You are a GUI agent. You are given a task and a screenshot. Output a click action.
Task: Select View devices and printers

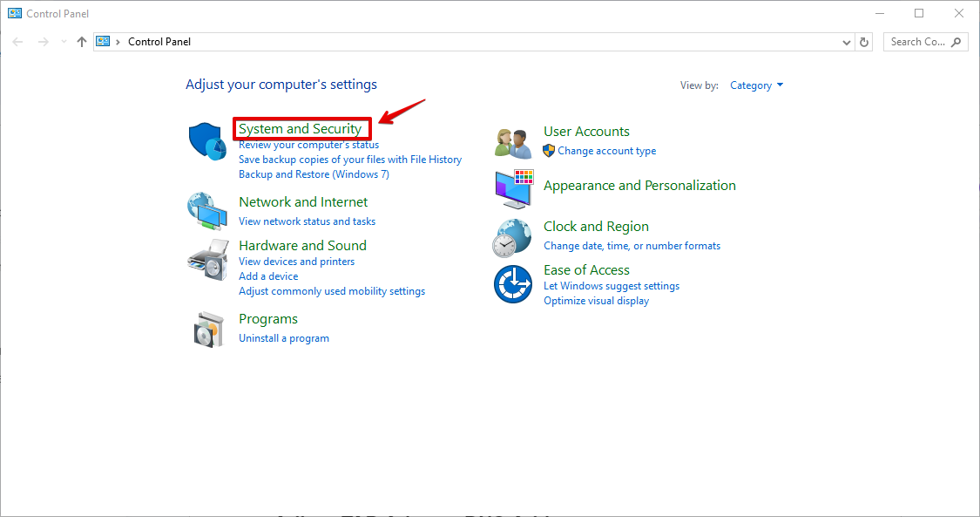[296, 262]
